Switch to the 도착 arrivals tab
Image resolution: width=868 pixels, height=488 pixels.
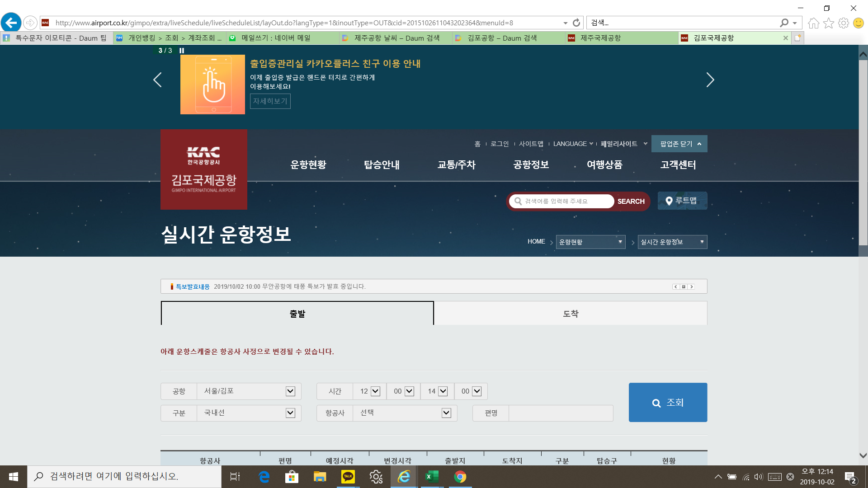tap(571, 314)
